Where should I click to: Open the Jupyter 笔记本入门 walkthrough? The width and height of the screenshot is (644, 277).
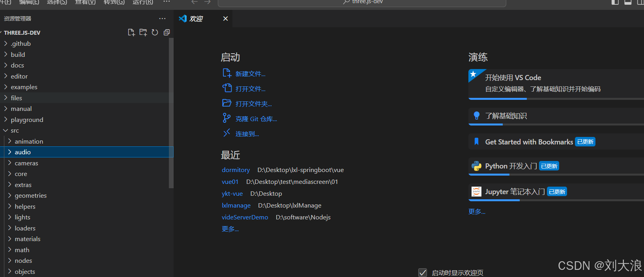(x=556, y=192)
